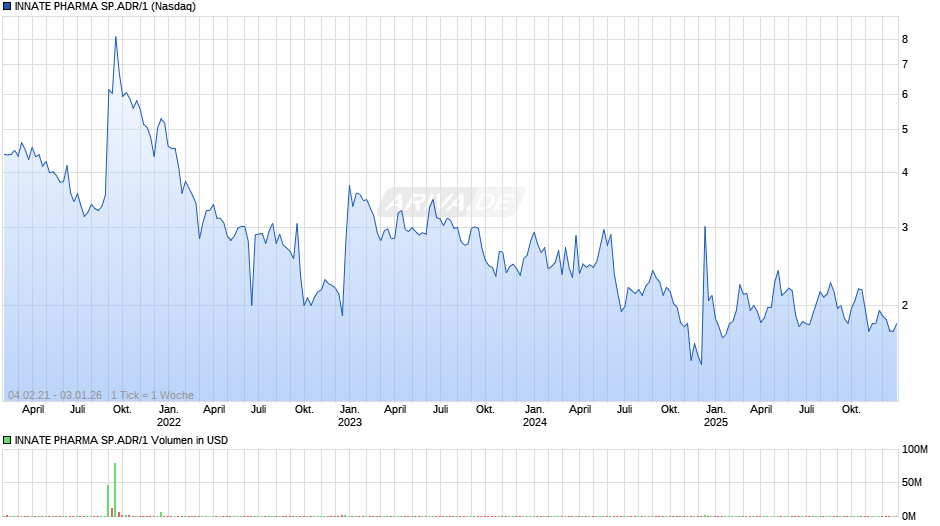Click the INNATE PHARMA SP.ADR/1 Volumen in USD label

click(121, 440)
